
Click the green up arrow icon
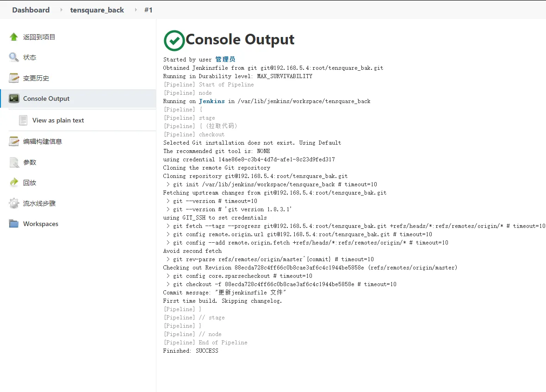click(x=14, y=37)
